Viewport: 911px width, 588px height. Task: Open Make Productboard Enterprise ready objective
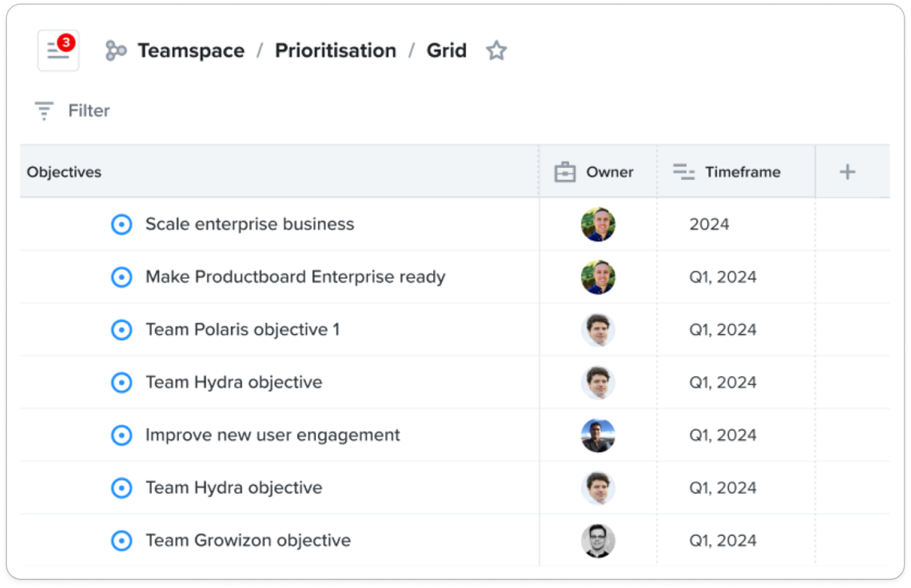(x=295, y=277)
